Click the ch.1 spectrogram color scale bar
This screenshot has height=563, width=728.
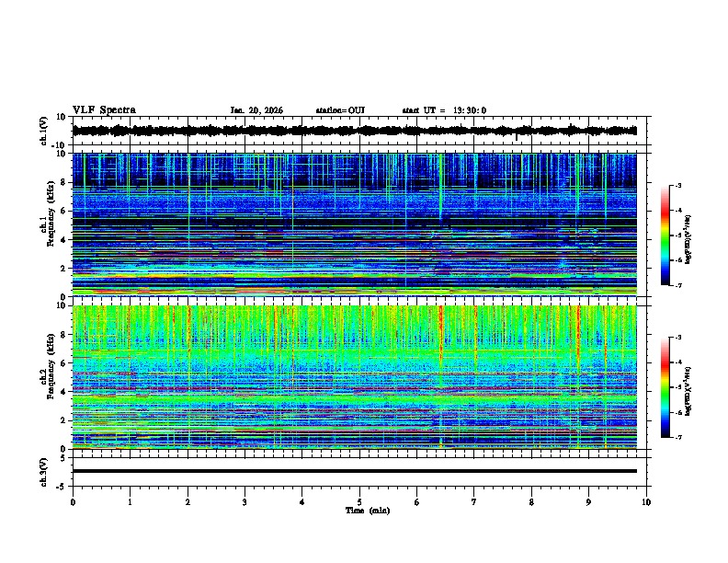click(x=665, y=236)
